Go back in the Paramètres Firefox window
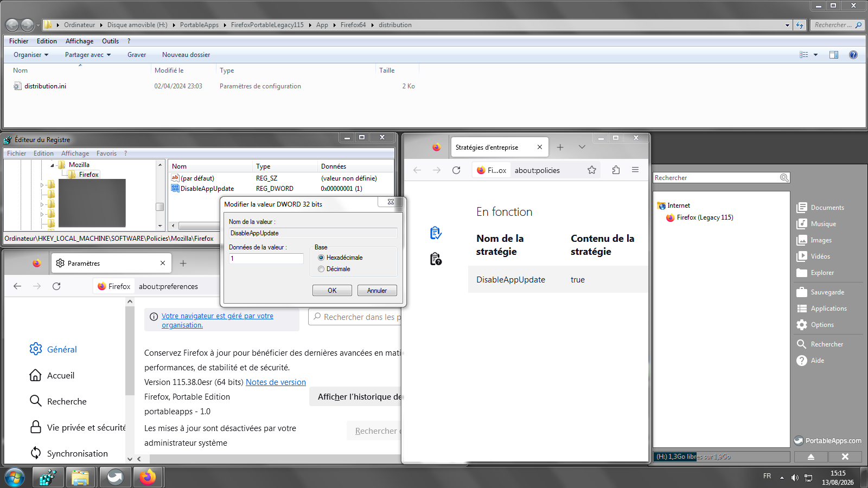The width and height of the screenshot is (868, 488). click(x=17, y=286)
